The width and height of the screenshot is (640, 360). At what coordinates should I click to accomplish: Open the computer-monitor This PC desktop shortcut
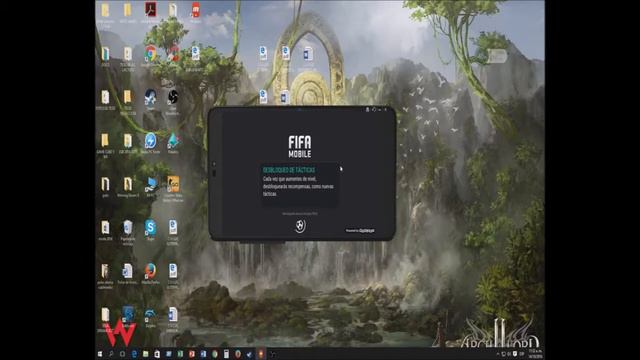[x=150, y=184]
